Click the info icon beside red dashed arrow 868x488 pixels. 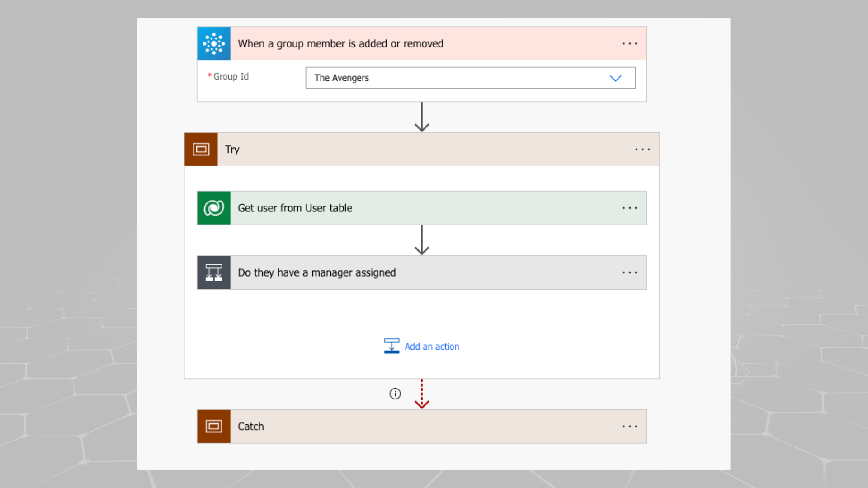click(395, 394)
